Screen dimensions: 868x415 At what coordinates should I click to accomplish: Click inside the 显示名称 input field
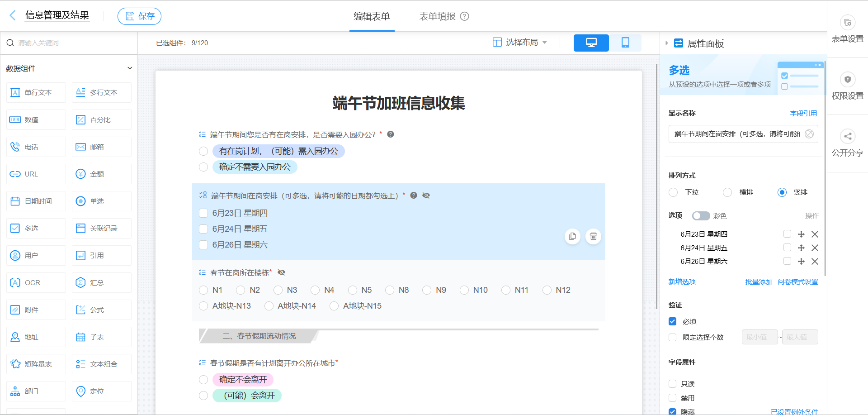pyautogui.click(x=737, y=134)
